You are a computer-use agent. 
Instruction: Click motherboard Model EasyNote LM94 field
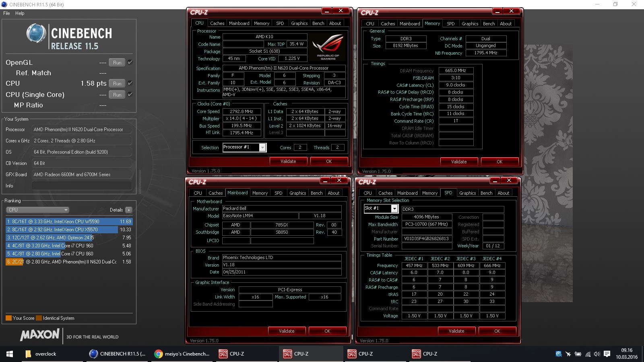tap(260, 216)
